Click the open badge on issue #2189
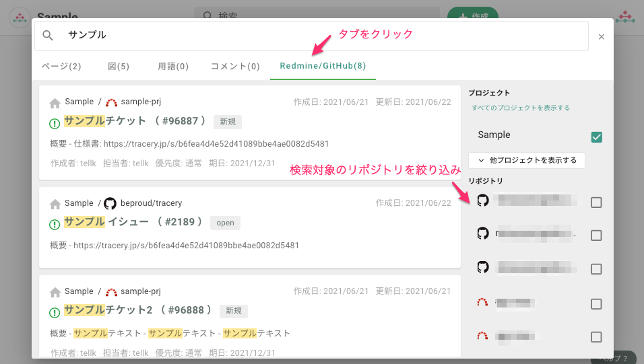The image size is (644, 364). (x=225, y=223)
